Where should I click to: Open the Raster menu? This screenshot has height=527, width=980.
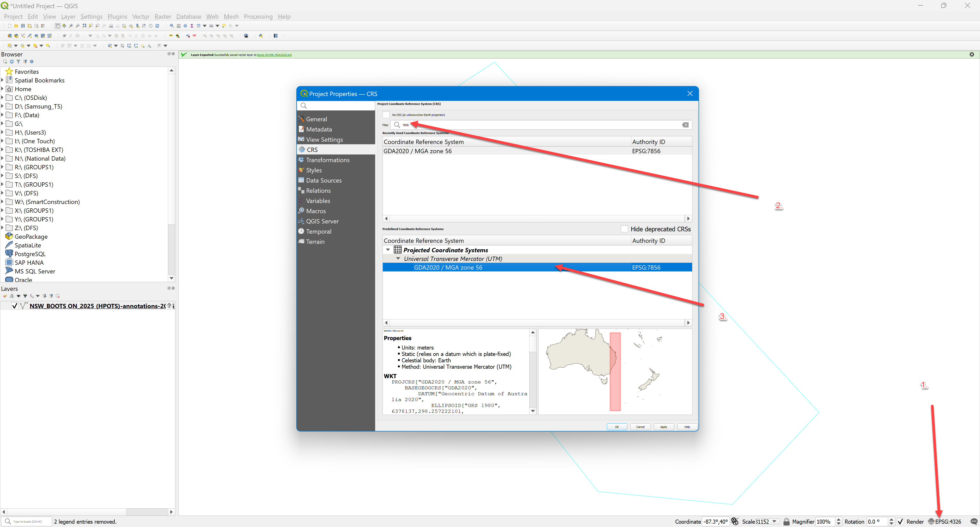[x=163, y=16]
